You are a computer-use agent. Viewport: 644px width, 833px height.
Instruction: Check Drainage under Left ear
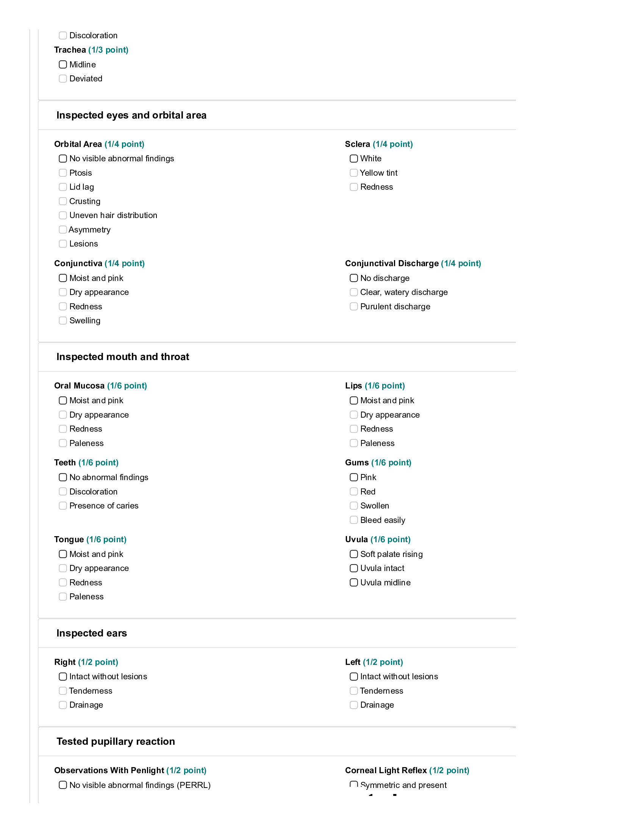click(x=354, y=705)
